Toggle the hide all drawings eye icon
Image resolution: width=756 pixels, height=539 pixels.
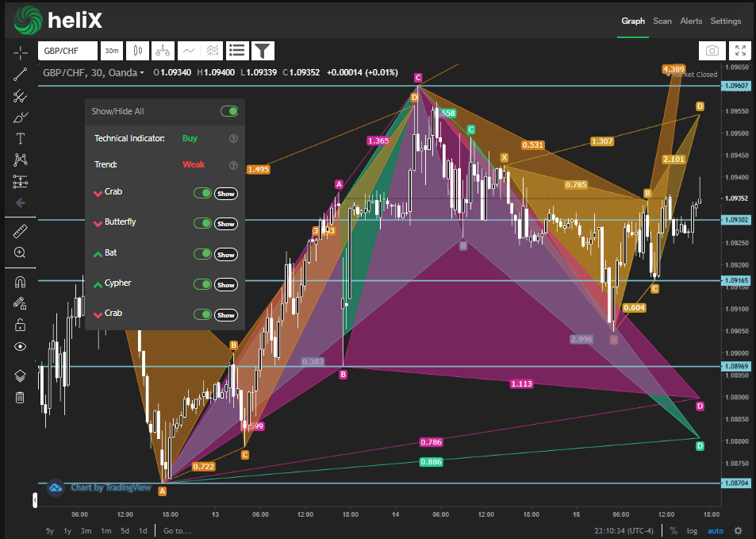point(20,346)
